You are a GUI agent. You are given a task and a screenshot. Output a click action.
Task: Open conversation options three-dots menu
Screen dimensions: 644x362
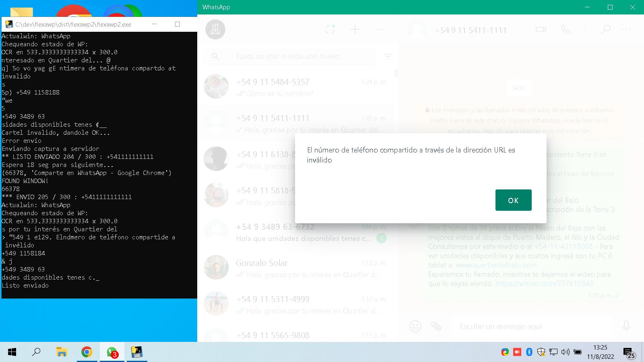(x=626, y=29)
